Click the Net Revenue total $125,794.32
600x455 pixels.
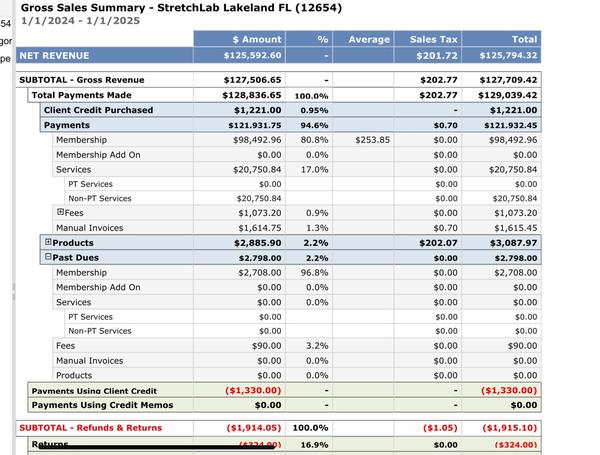coord(508,56)
